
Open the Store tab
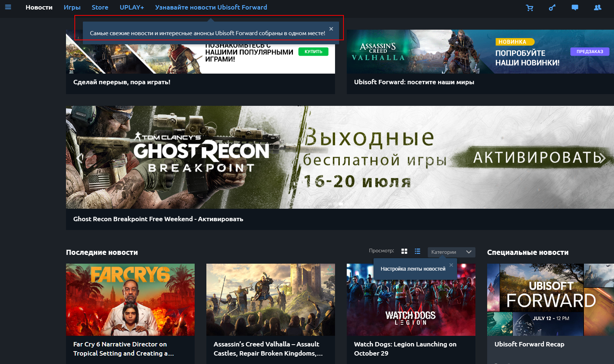coord(100,7)
